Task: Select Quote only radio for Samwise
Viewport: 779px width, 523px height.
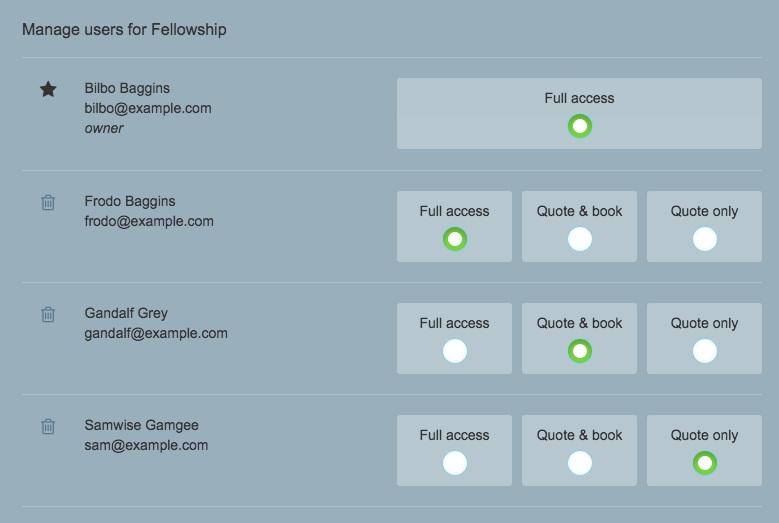Action: [704, 463]
